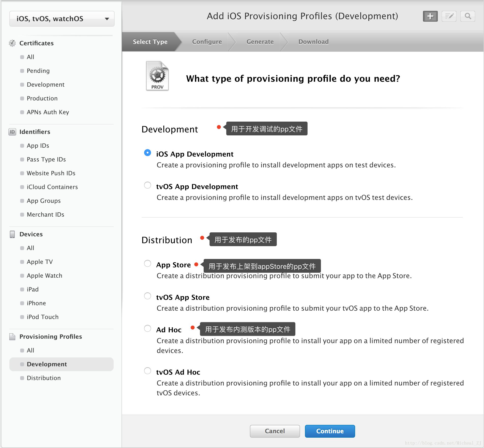Image resolution: width=484 pixels, height=448 pixels.
Task: Click the Devices section icon
Action: (12, 234)
